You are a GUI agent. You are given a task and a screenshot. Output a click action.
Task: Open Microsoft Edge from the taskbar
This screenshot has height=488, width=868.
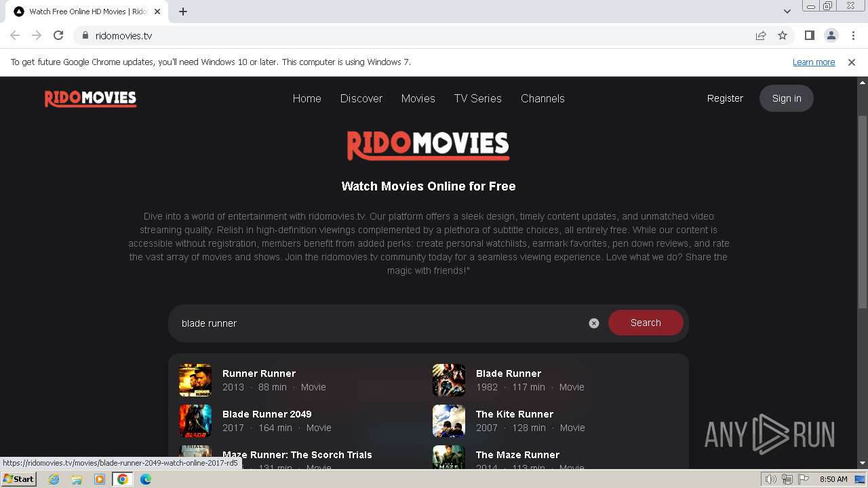[146, 479]
